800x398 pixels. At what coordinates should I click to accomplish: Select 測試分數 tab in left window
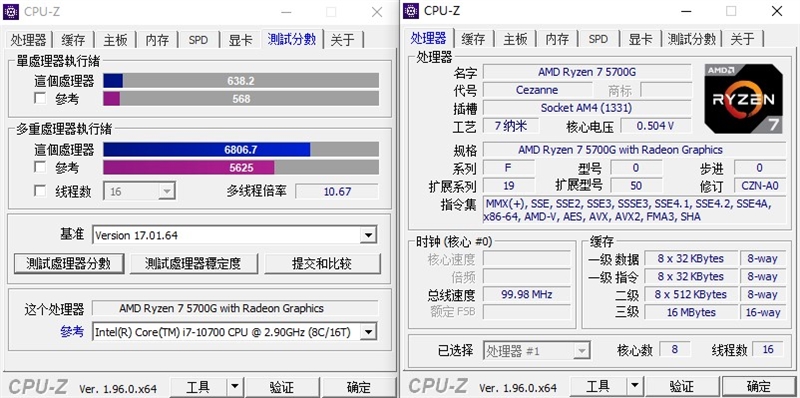(292, 39)
